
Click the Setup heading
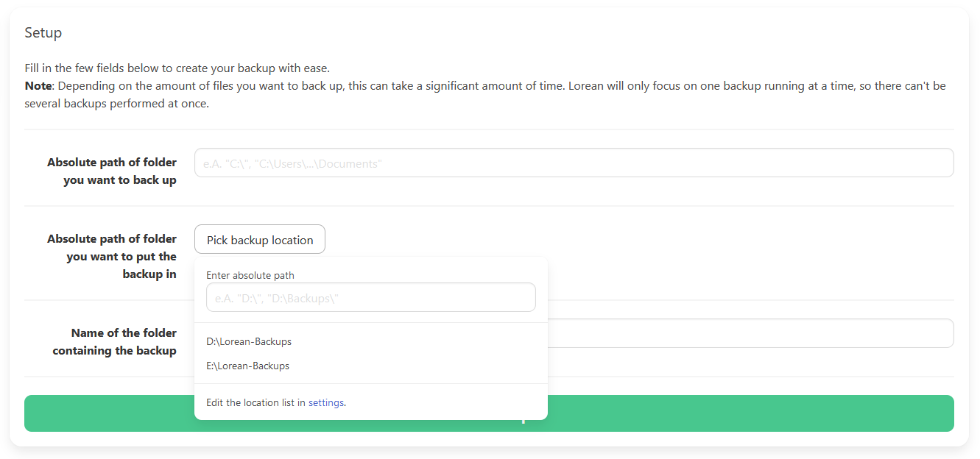point(43,32)
